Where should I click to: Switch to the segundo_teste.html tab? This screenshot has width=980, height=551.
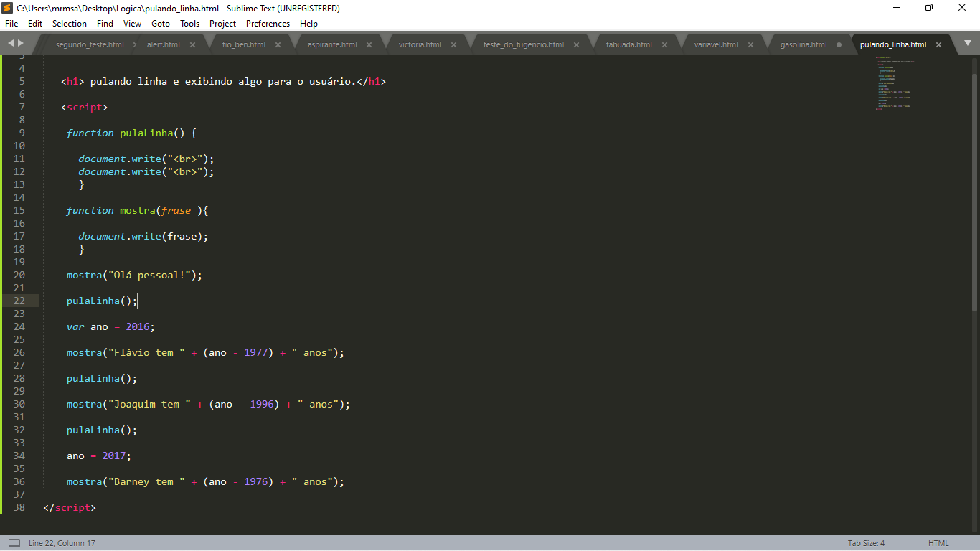pyautogui.click(x=90, y=44)
